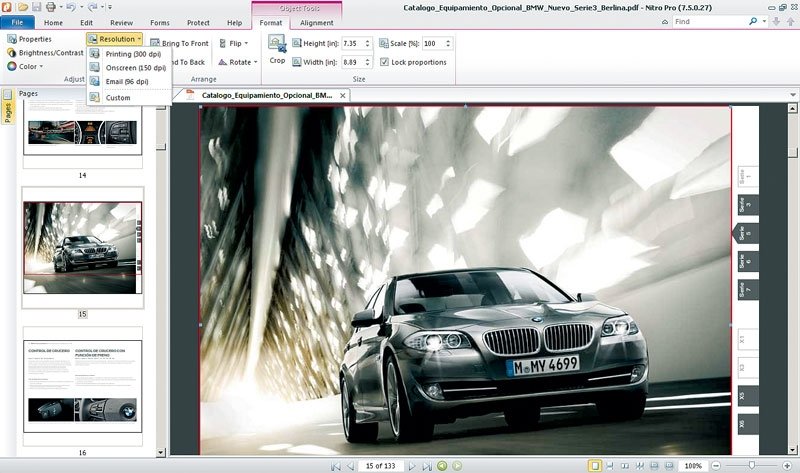Screen dimensions: 800x473
Task: Click the Undo arrow icon
Action: click(71, 7)
